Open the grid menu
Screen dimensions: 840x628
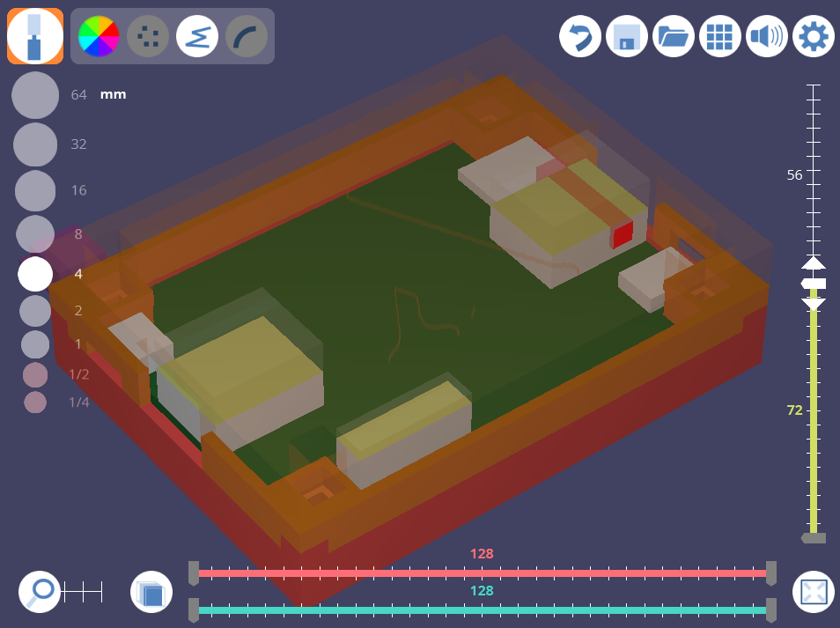tap(720, 37)
